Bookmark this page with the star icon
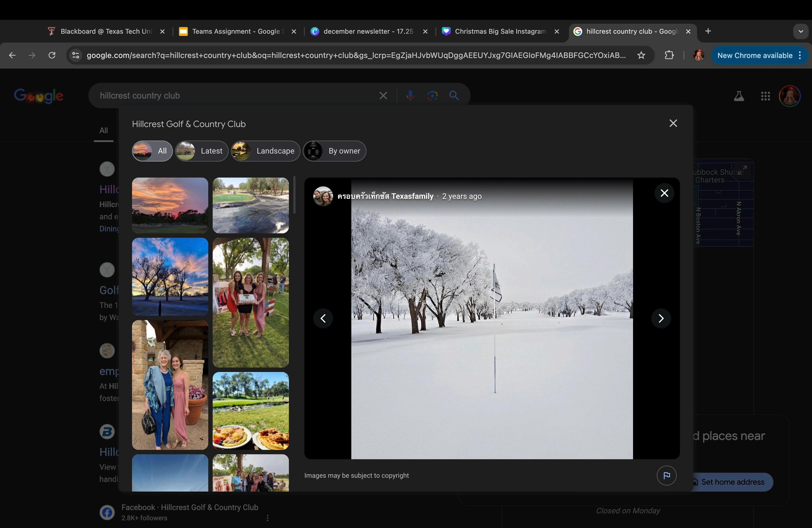 (x=641, y=55)
